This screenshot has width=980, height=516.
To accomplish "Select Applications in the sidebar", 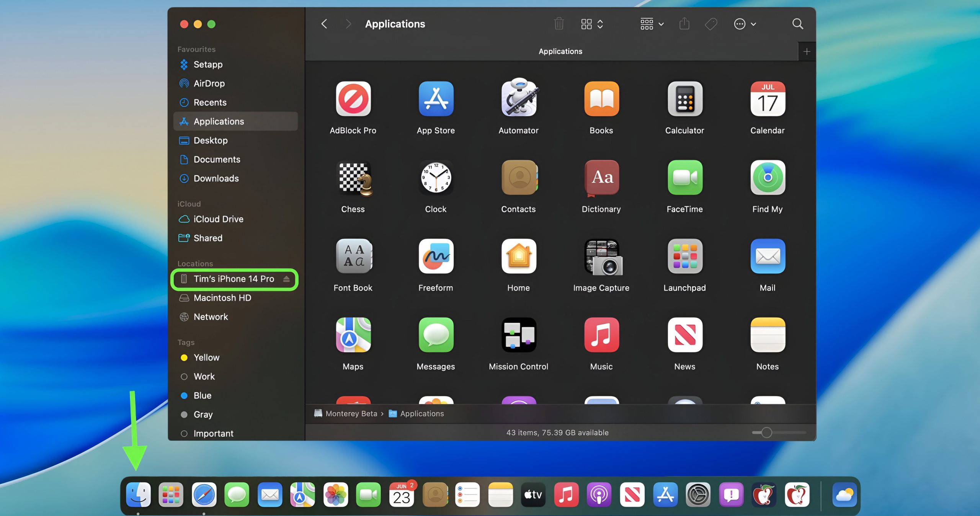I will click(x=235, y=121).
